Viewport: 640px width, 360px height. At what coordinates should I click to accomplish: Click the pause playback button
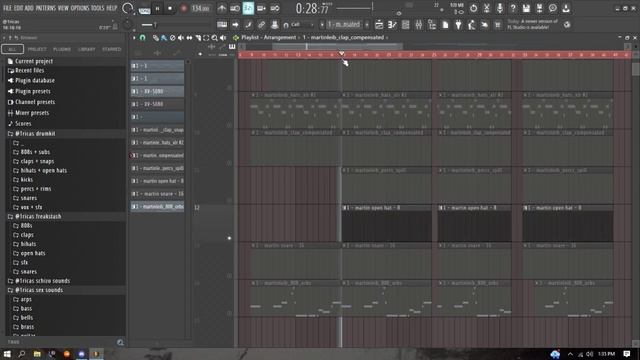tap(157, 8)
